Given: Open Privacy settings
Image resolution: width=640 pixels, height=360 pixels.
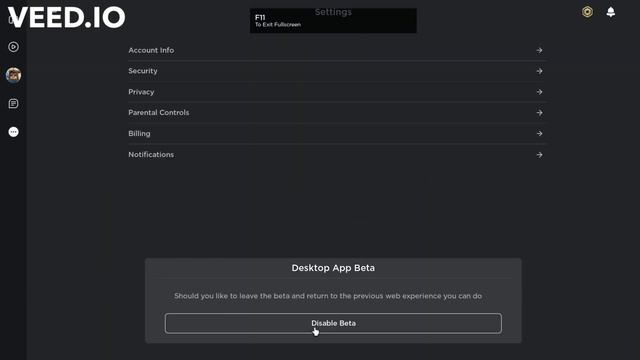Looking at the screenshot, I should (337, 92).
